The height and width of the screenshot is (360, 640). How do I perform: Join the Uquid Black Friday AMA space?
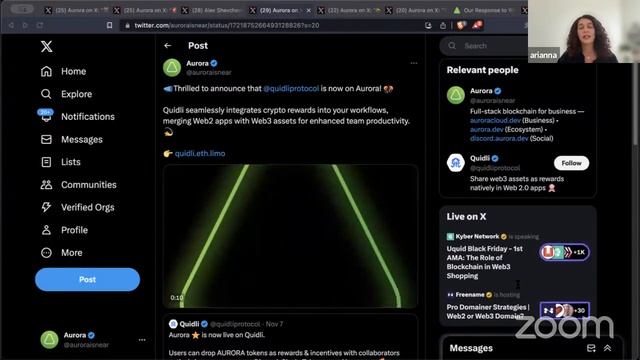tap(484, 262)
